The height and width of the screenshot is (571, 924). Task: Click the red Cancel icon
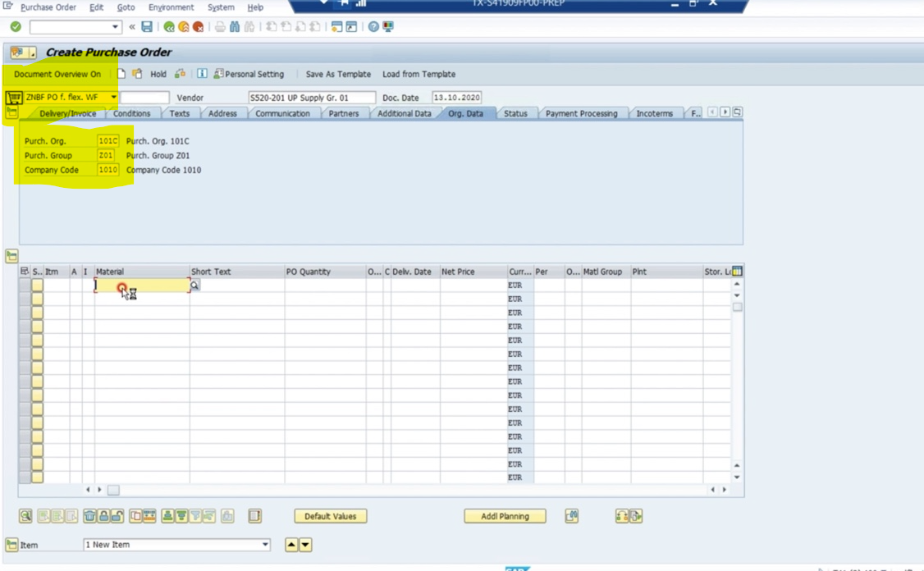tap(199, 27)
